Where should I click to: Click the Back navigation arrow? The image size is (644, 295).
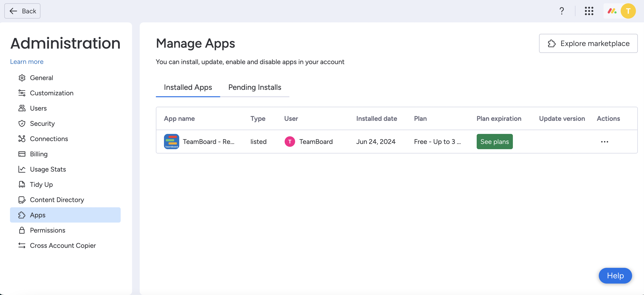point(12,11)
